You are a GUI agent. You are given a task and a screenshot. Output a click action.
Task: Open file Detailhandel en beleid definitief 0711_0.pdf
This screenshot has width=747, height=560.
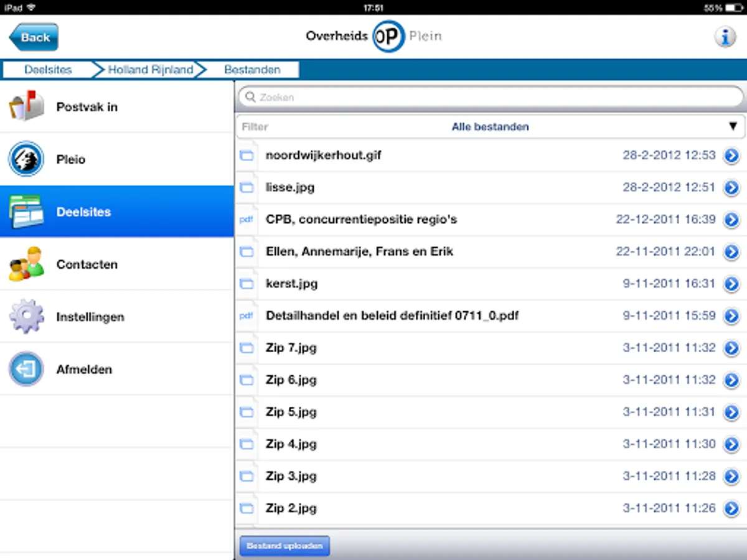point(392,315)
